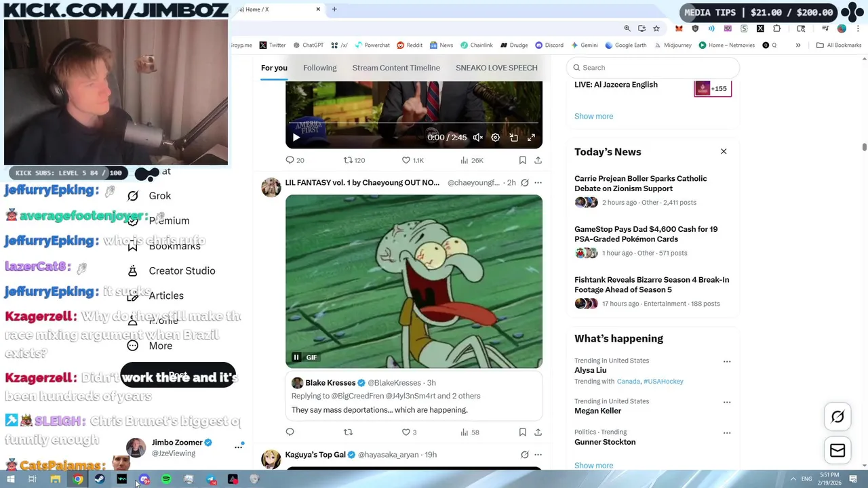The height and width of the screenshot is (488, 868).
Task: Reply to top post with 20 comments
Action: coord(295,160)
